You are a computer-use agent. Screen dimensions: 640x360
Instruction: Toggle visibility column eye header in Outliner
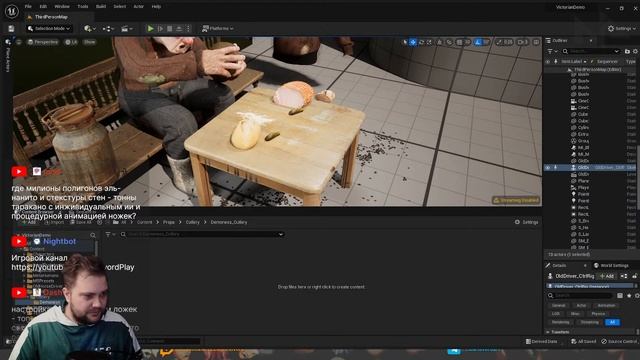(x=548, y=62)
